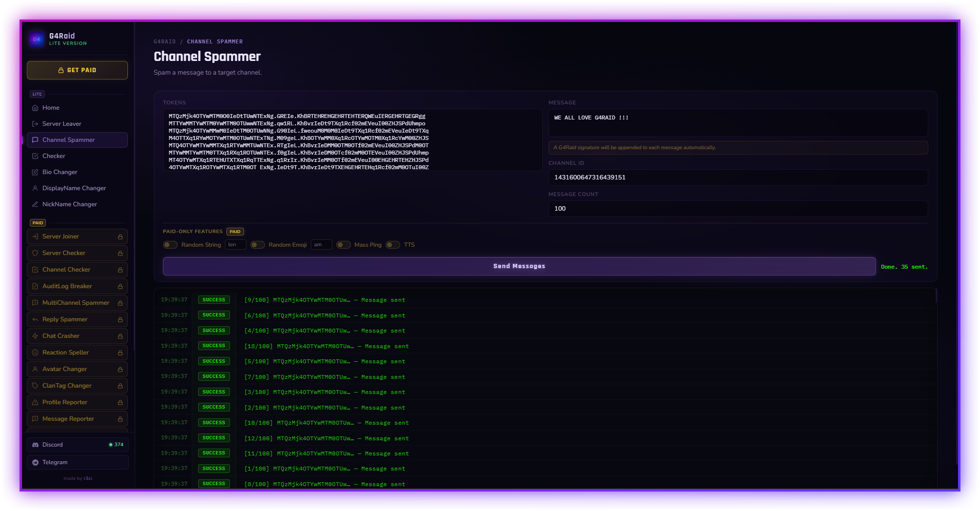
Task: Click the Message Count field showing 100
Action: (738, 209)
